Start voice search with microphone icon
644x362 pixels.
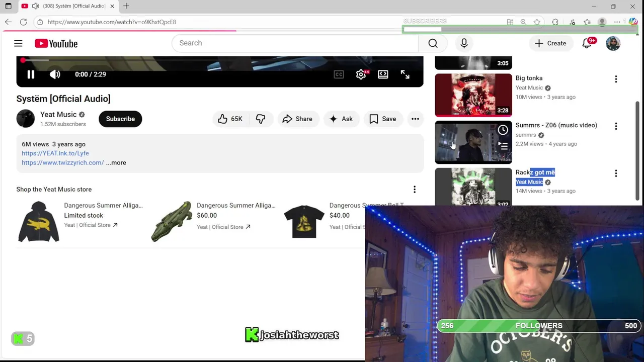coord(464,43)
